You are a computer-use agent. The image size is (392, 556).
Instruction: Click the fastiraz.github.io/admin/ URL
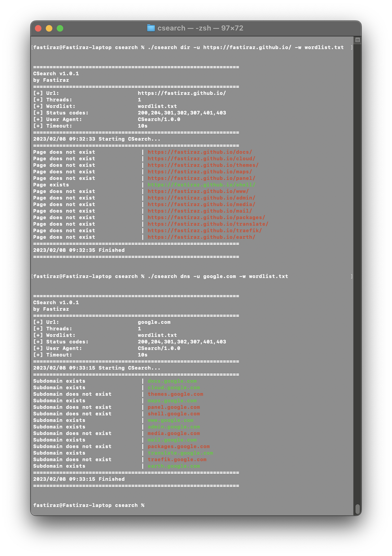tap(201, 198)
